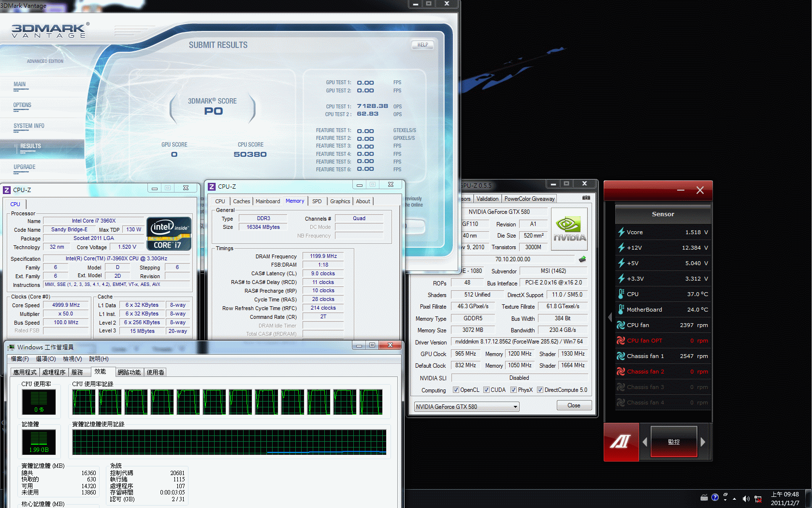Switch to the SPD tab in CPU-Z
Image resolution: width=812 pixels, height=508 pixels.
coord(317,201)
